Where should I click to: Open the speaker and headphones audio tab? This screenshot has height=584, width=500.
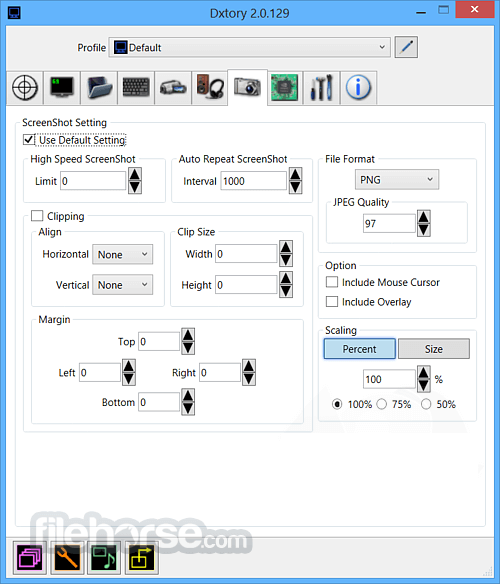click(x=210, y=88)
